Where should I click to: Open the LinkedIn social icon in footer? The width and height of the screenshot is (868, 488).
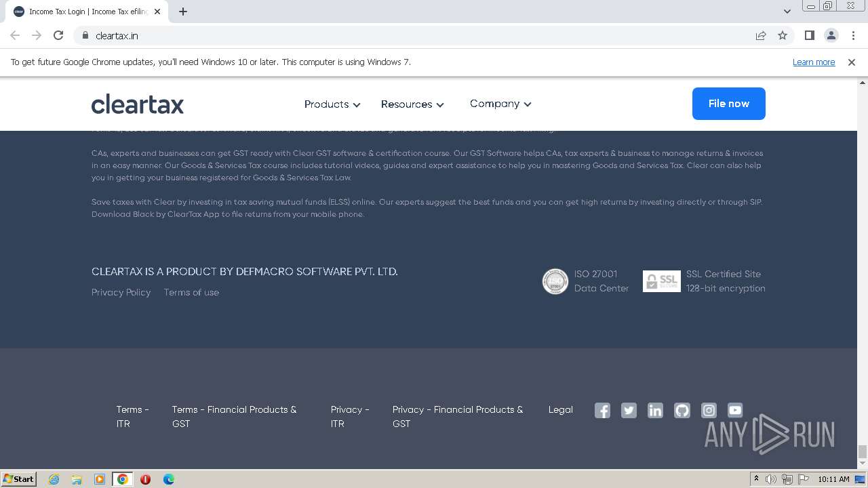655,410
